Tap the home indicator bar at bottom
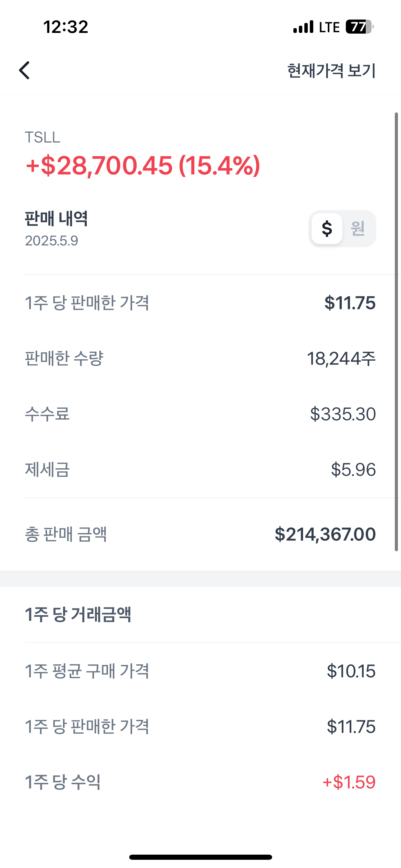The width and height of the screenshot is (401, 868). [200, 857]
